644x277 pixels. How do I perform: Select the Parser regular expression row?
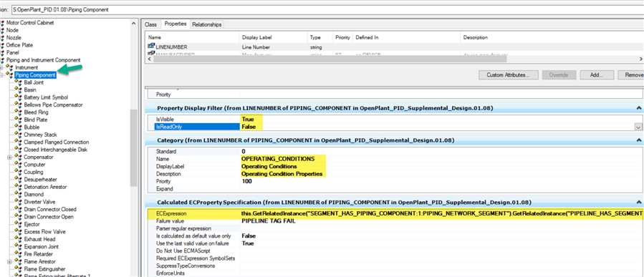click(395, 228)
